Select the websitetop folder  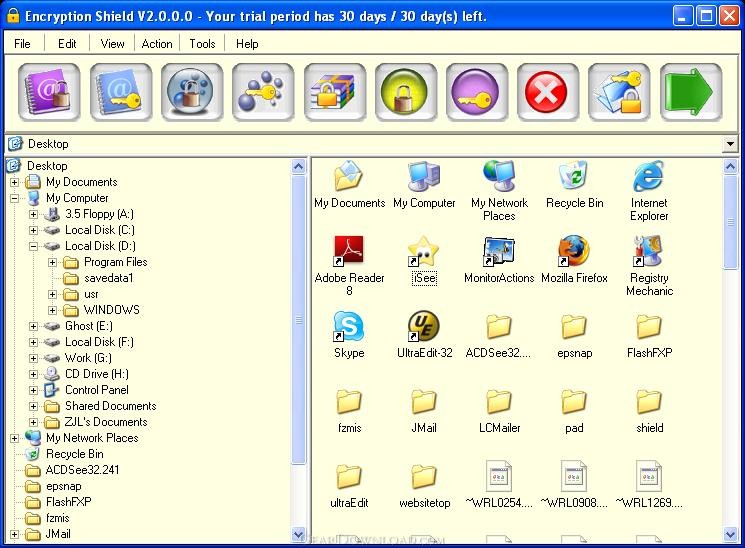(424, 486)
